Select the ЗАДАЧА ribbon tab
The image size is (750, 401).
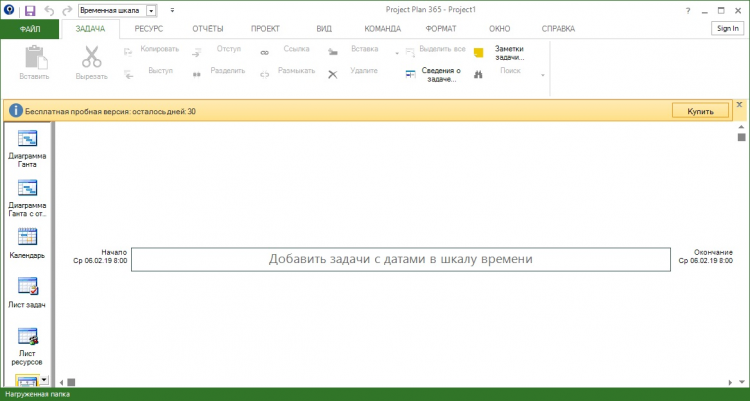pos(90,29)
